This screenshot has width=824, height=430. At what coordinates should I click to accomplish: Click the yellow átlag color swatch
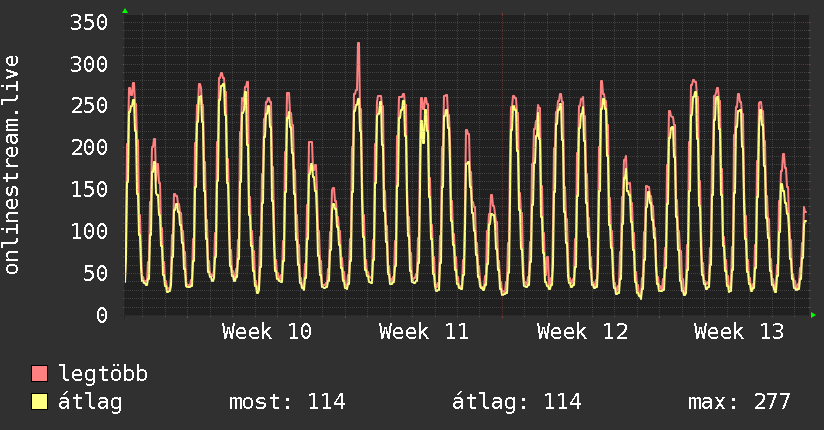click(40, 402)
